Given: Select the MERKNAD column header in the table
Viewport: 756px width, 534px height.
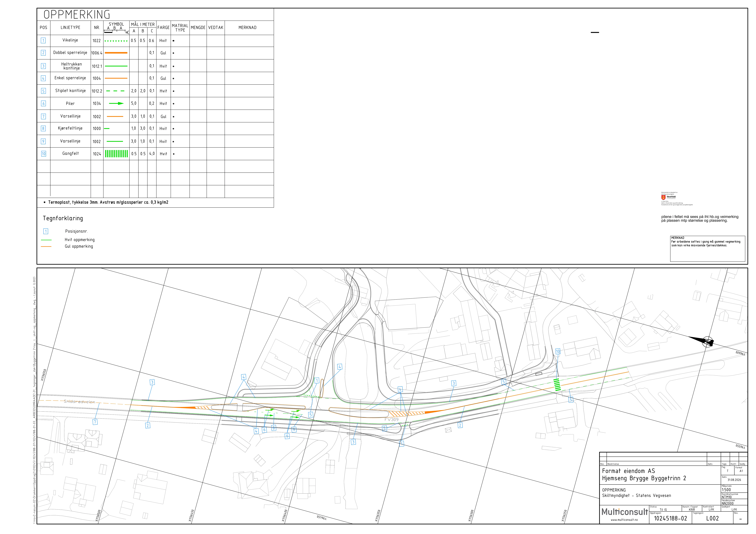Looking at the screenshot, I should click(247, 28).
